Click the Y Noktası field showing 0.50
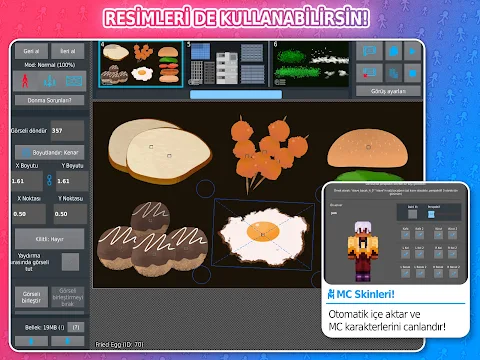This screenshot has height=360, width=480. pos(70,214)
